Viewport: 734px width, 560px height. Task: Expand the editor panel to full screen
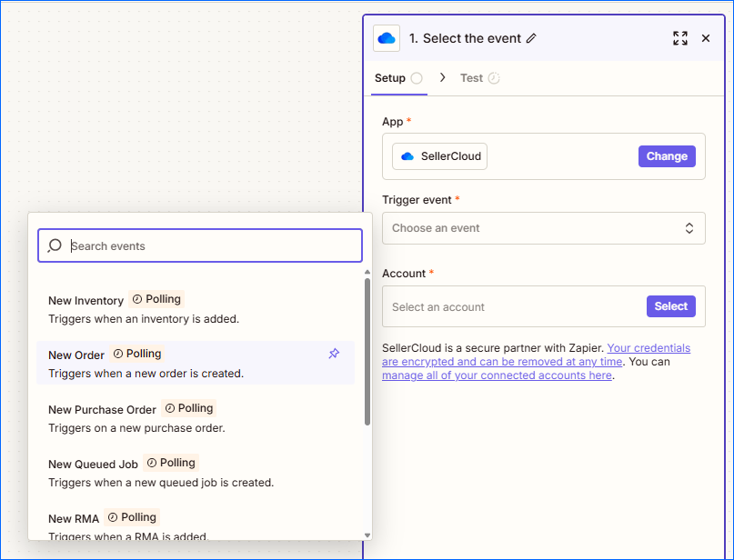pyautogui.click(x=679, y=38)
